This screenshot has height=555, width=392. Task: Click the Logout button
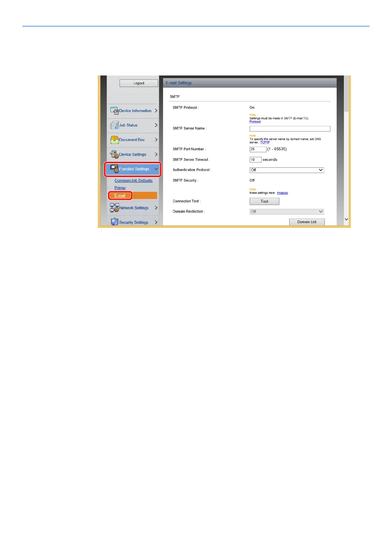(x=139, y=83)
